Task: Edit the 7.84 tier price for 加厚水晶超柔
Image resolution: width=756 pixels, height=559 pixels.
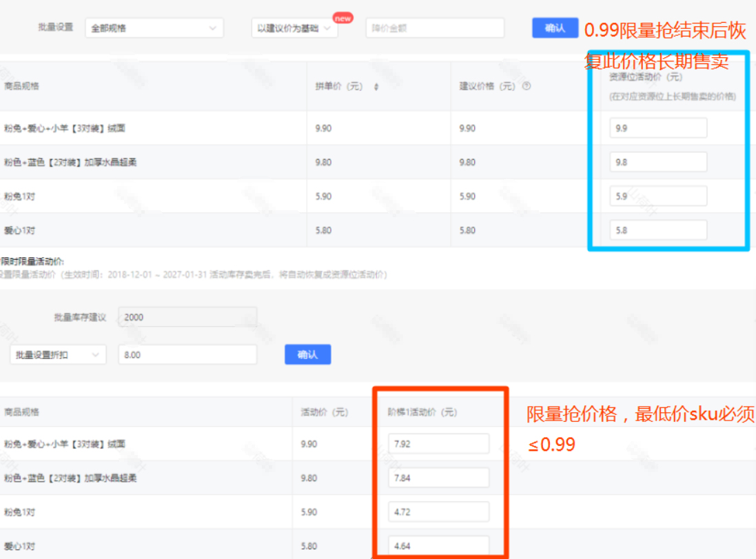Action: (438, 477)
